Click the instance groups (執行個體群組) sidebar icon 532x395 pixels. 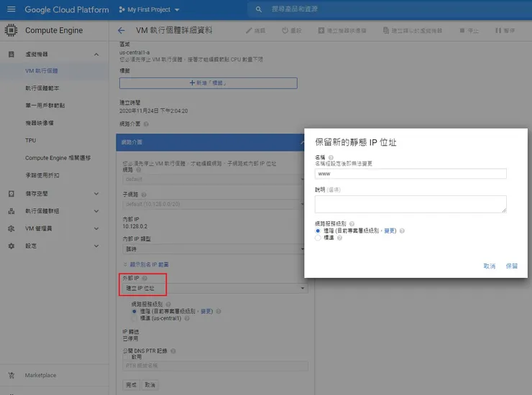click(x=12, y=211)
